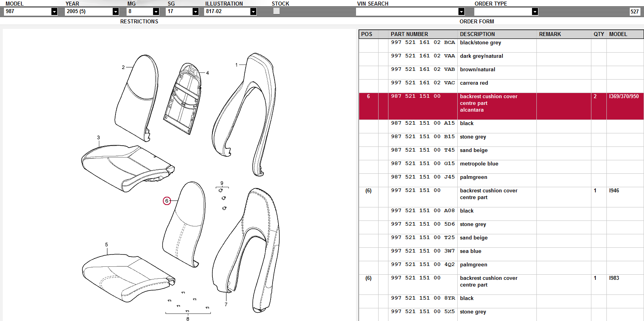The height and width of the screenshot is (321, 644).
Task: Select callout number 9 in the illustration
Action: point(222,183)
